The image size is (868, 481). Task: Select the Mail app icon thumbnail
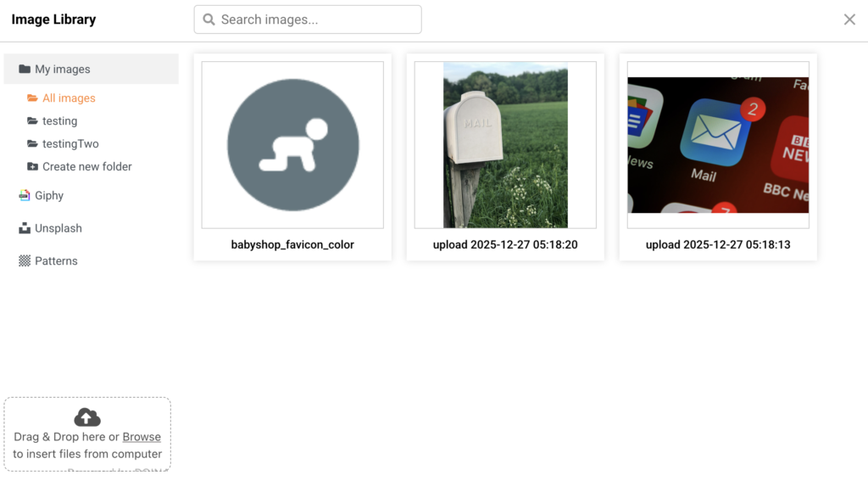click(718, 144)
